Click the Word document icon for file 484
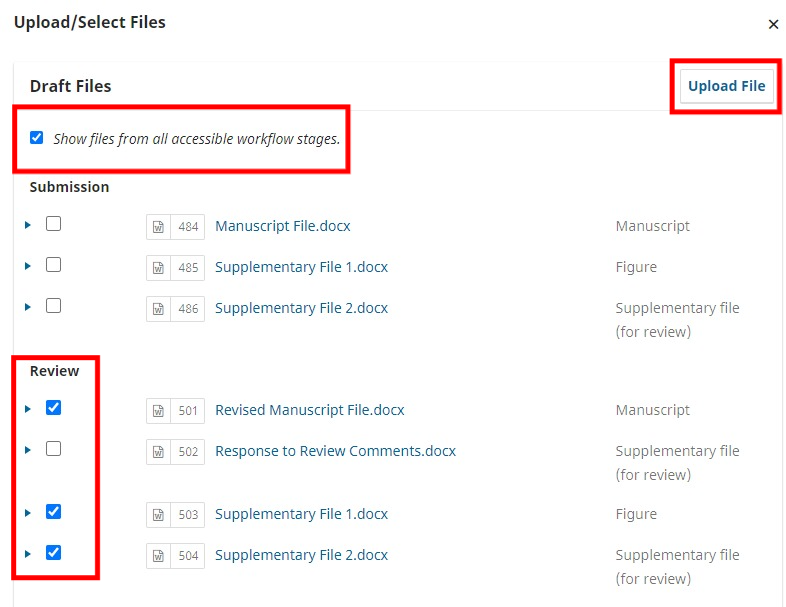Screen dimensions: 786x607 pyautogui.click(x=158, y=227)
